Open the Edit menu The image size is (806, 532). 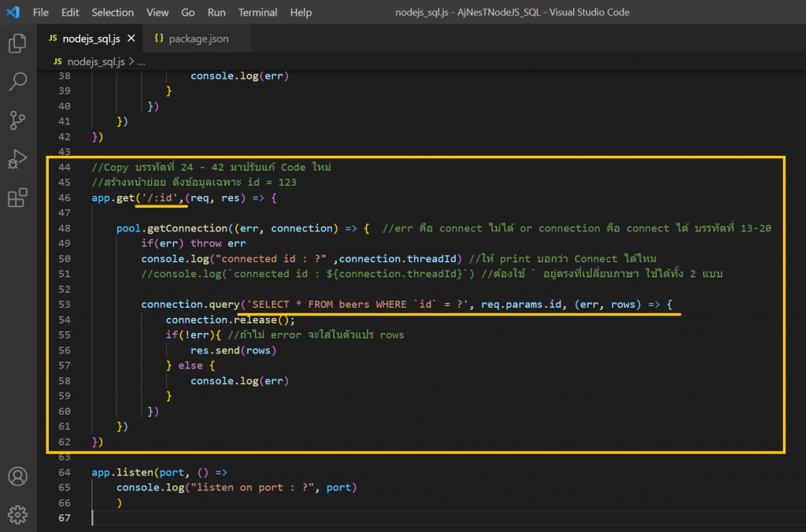70,13
